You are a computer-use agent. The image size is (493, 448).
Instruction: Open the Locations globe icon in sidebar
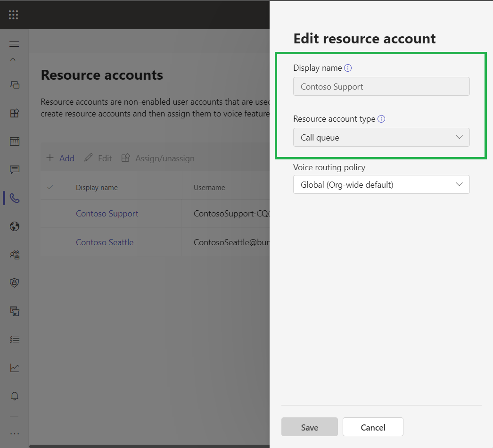(15, 227)
